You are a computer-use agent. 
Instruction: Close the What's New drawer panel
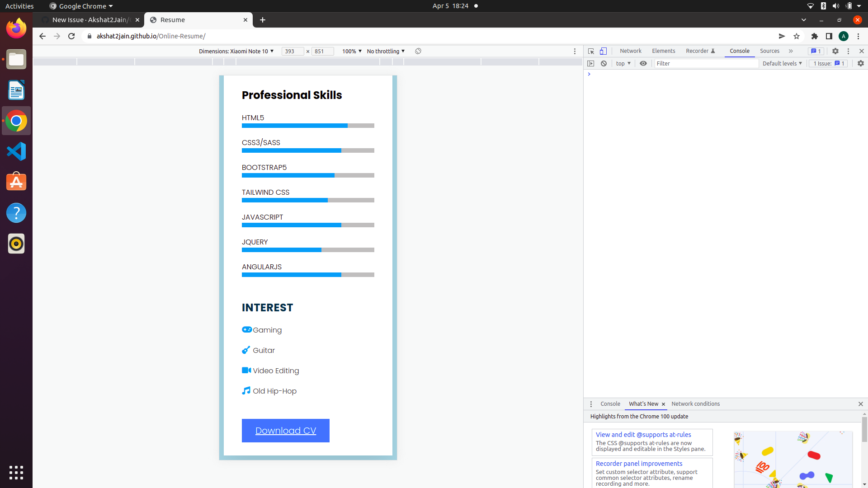pyautogui.click(x=860, y=404)
